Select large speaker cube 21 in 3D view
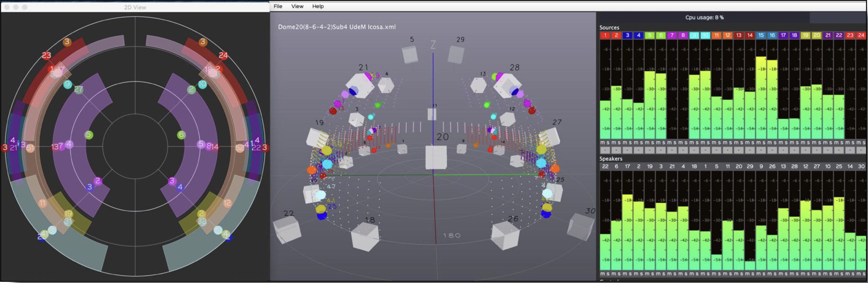Viewport: 868px width, 283px height. tap(360, 86)
